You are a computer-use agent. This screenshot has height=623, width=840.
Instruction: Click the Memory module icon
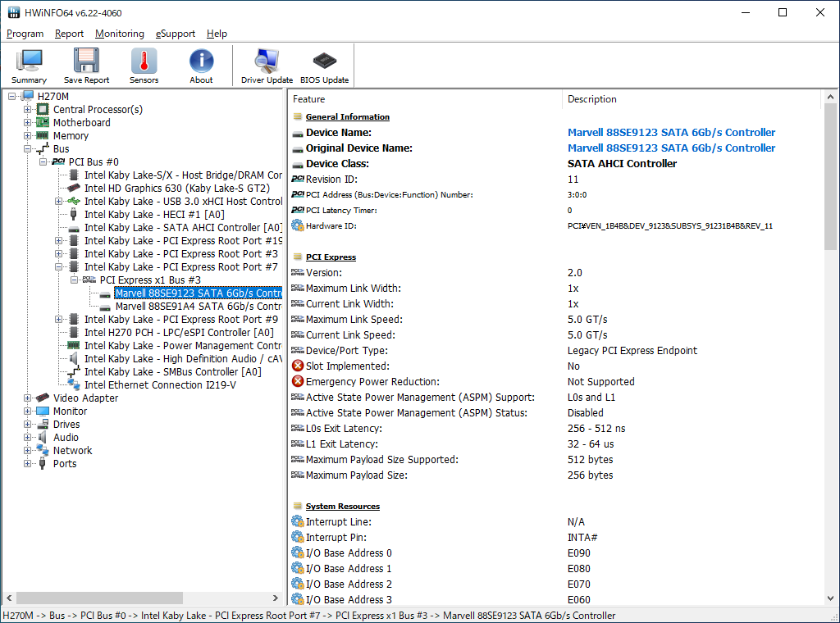tap(43, 135)
